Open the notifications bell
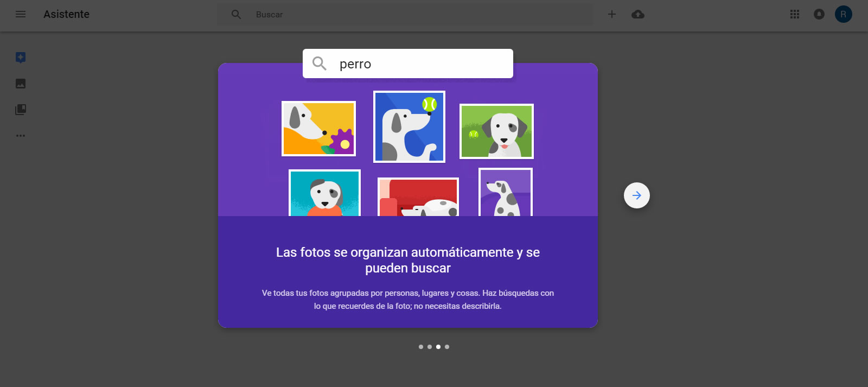 tap(819, 14)
